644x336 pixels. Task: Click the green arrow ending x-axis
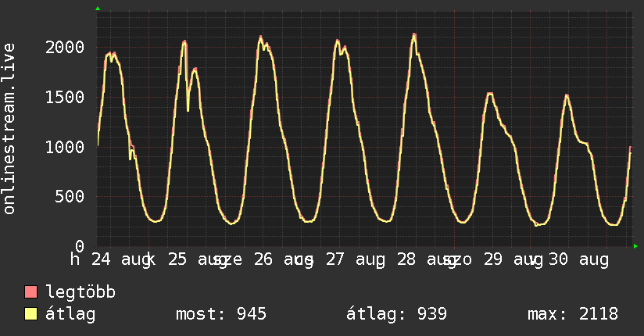tap(635, 246)
